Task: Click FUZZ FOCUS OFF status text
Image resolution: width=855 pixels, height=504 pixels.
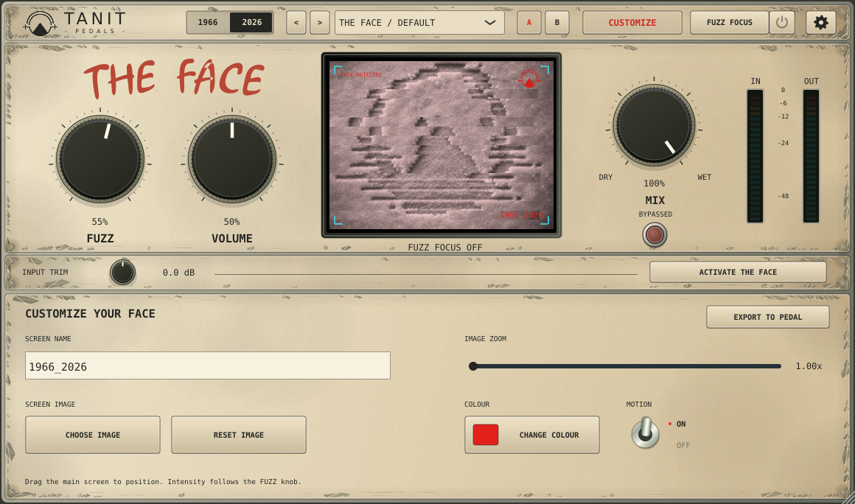Action: click(x=445, y=248)
